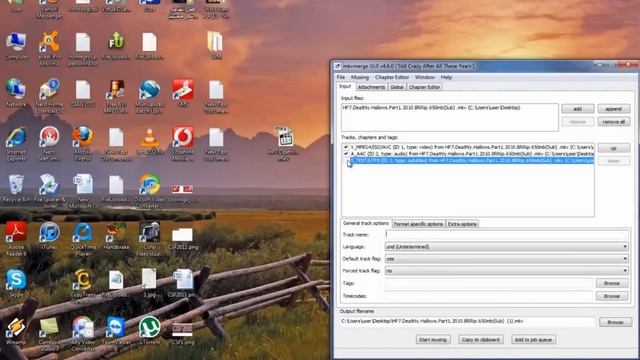
Task: Launch avast! antivirus from the desktop
Action: click(49, 48)
